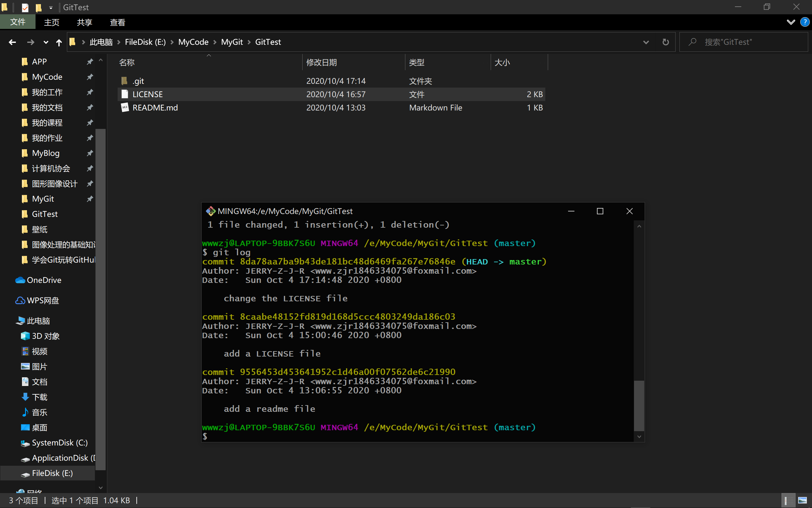Maximize the MINGW64 terminal window
Screen dimensions: 812x508
point(600,211)
